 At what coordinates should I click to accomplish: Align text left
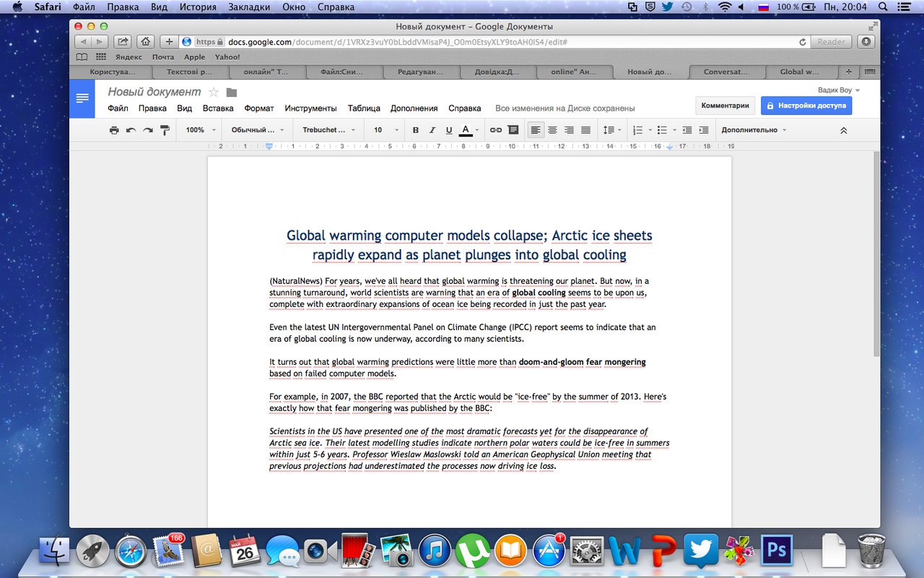pyautogui.click(x=536, y=130)
